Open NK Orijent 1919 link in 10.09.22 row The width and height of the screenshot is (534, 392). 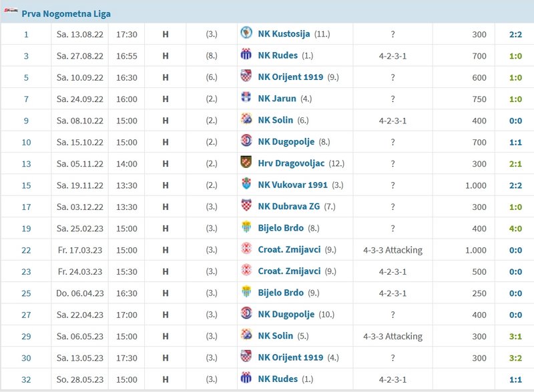tap(290, 77)
